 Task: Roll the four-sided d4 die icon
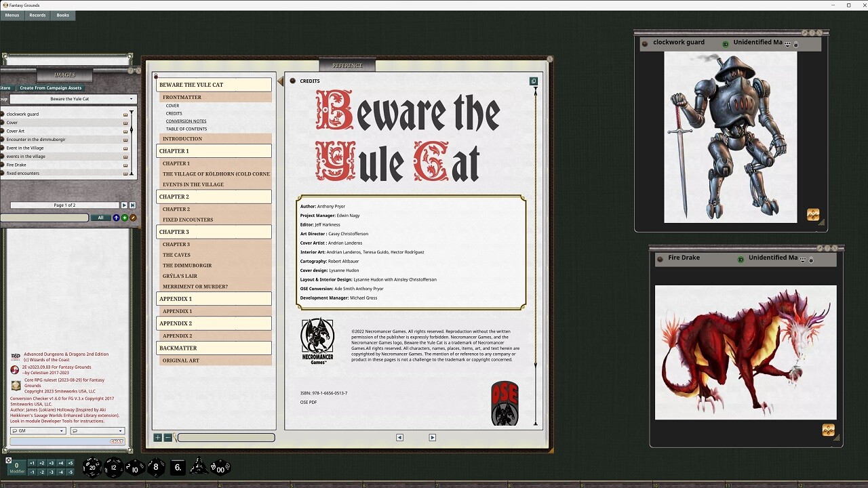coord(200,467)
